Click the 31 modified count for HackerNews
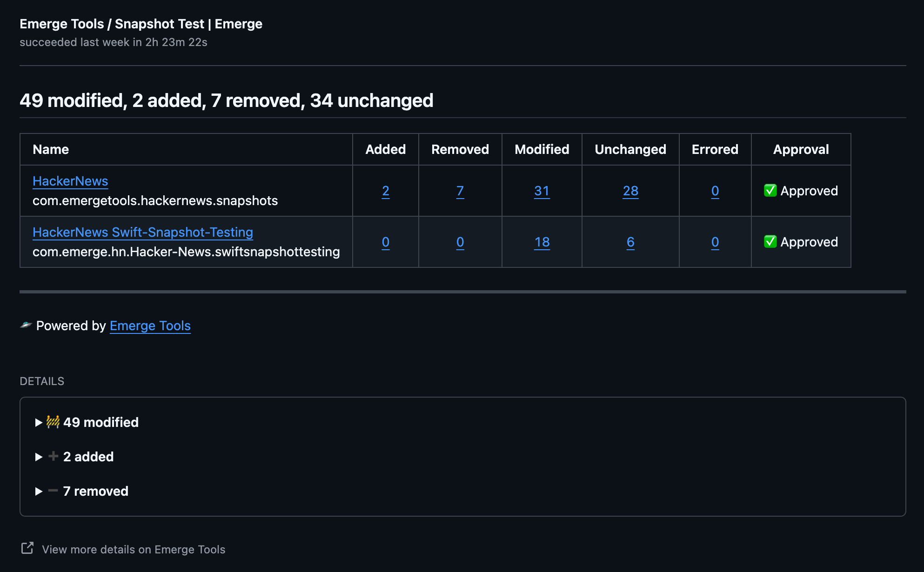Image resolution: width=924 pixels, height=572 pixels. [x=542, y=191]
